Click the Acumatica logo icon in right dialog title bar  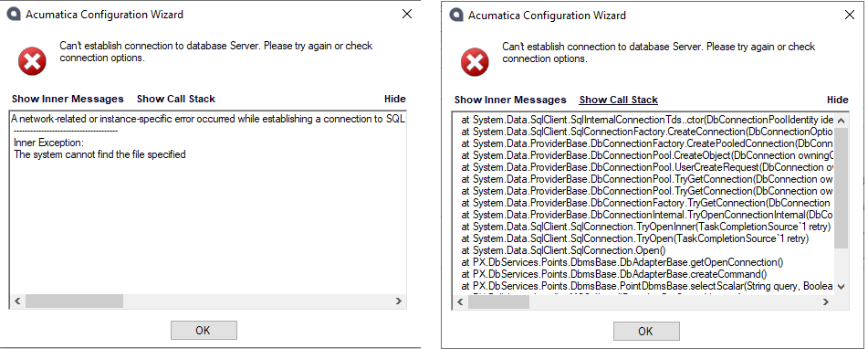[456, 15]
